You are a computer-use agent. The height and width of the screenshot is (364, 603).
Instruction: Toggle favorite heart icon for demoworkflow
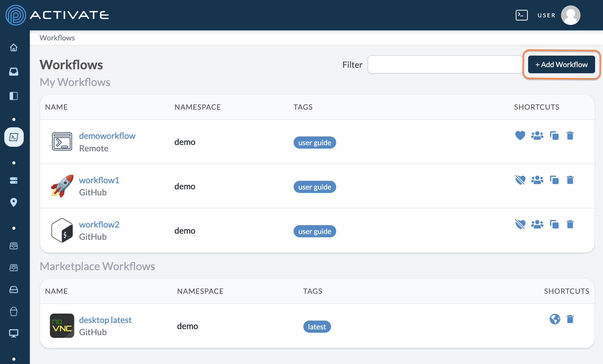point(520,136)
